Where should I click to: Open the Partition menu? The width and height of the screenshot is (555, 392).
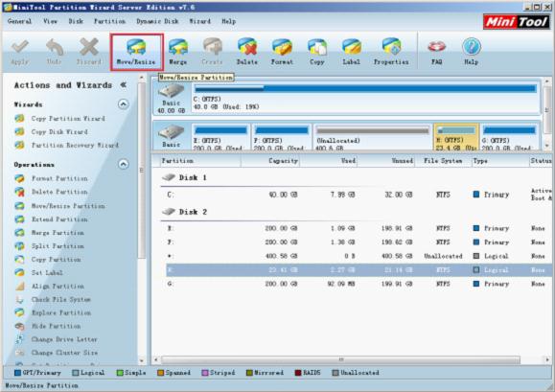(x=109, y=21)
